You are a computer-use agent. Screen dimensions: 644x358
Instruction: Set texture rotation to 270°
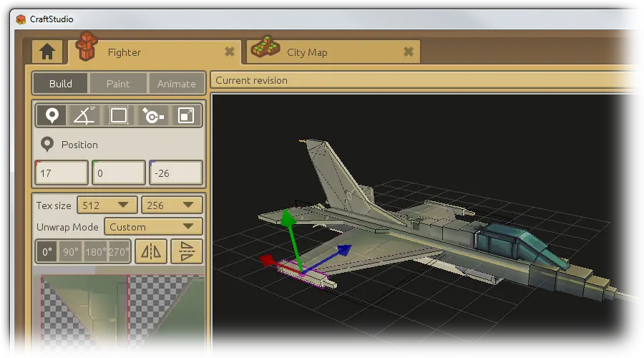[x=119, y=251]
